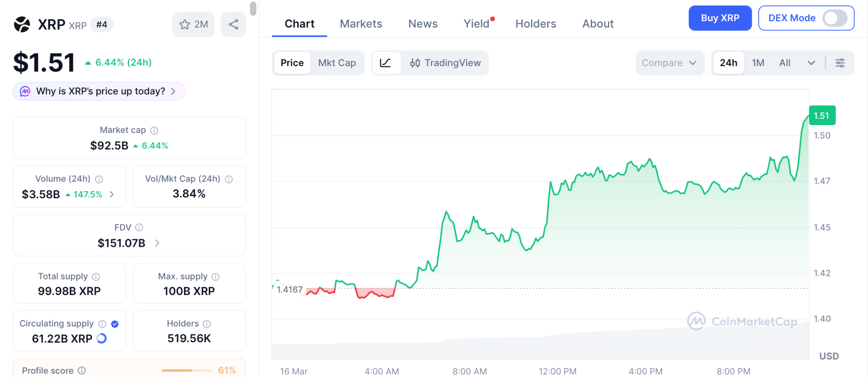Screen dimensions: 868x377
Task: Click the 99.98B XRP total supply value
Action: (69, 291)
